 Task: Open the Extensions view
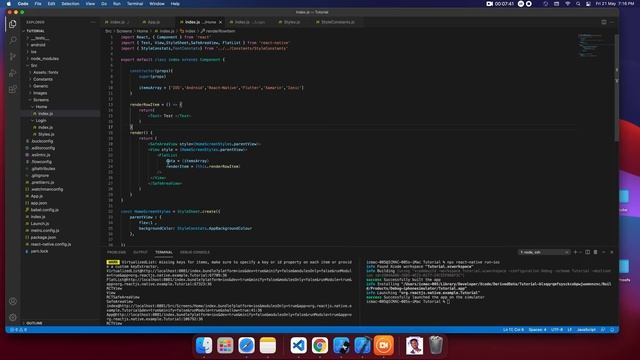point(13,89)
